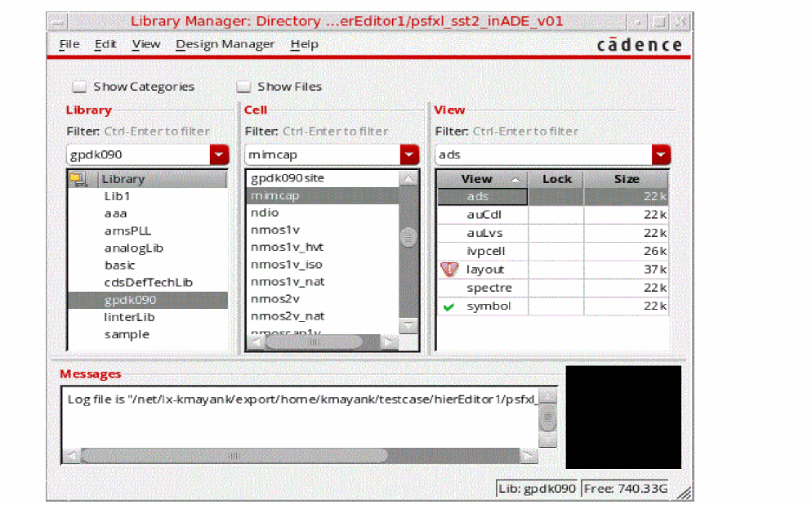Click the Cell filter field
The image size is (812, 505).
pos(335,132)
